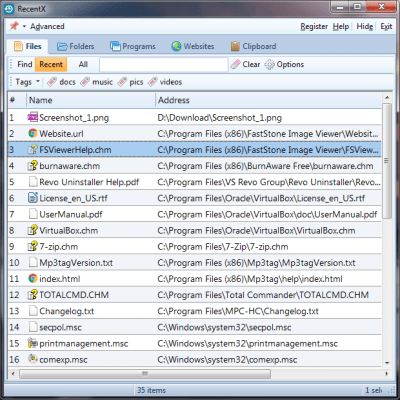
Task: Click the FSViewerHelp.chm help icon
Action: [x=33, y=150]
